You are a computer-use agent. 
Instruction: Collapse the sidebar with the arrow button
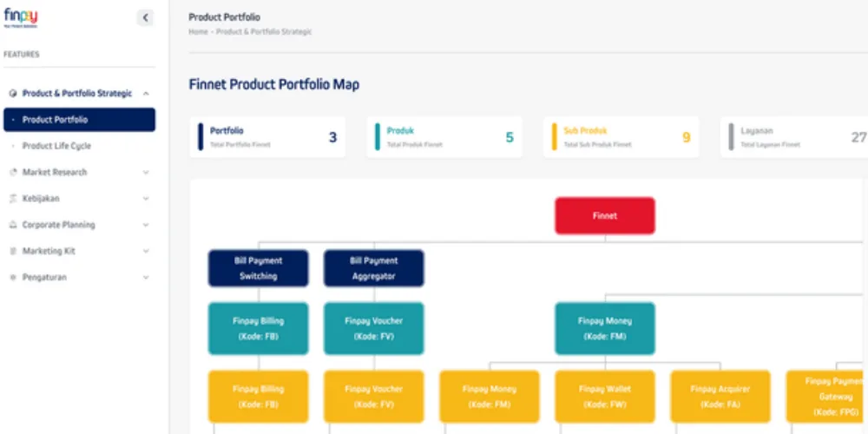click(145, 17)
